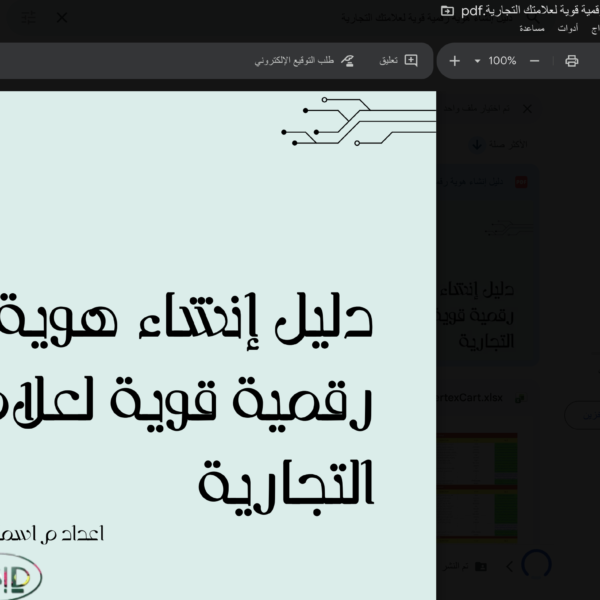Click the التجارية heading line in the PDF
The width and height of the screenshot is (600, 600).
pos(286,488)
